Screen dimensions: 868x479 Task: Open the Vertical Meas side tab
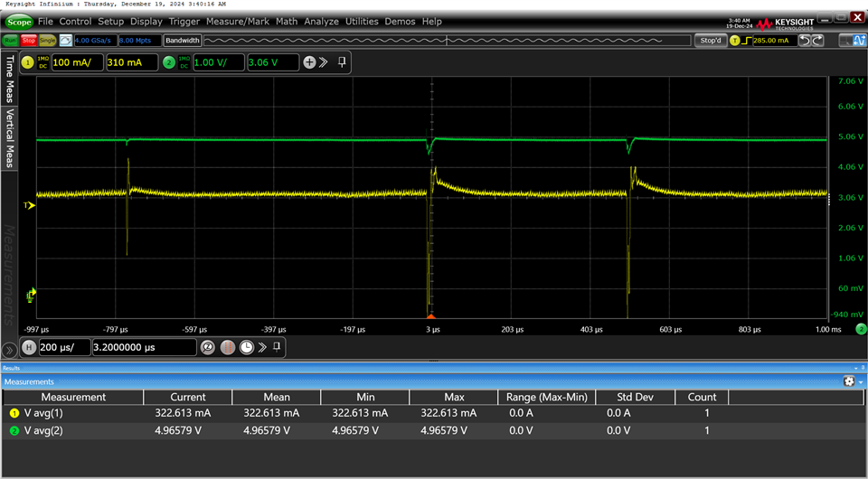[9, 138]
